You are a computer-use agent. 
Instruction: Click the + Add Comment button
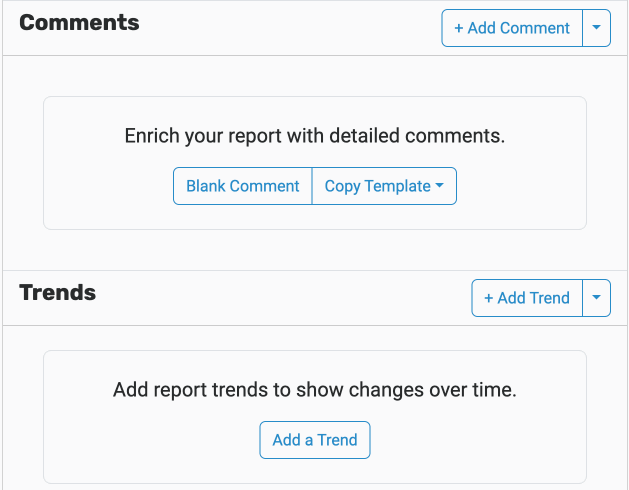(x=512, y=28)
